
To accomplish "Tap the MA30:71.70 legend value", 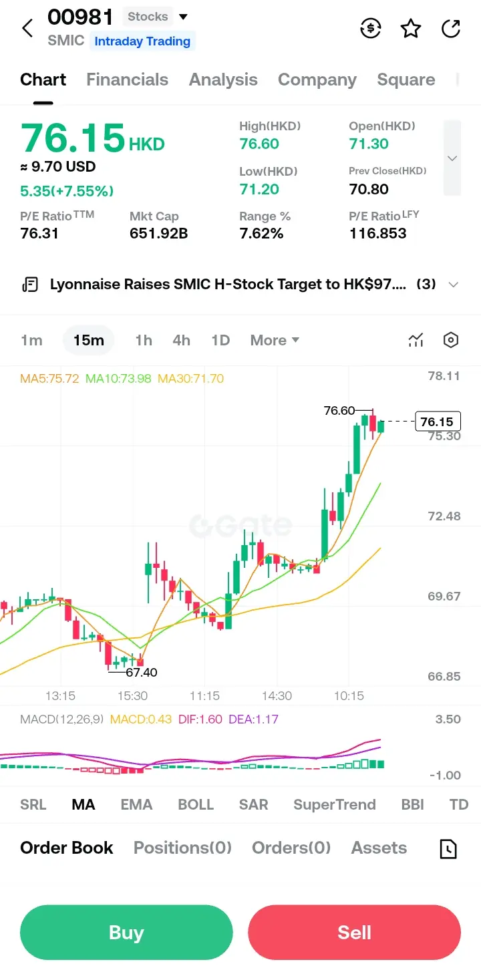I will coord(190,379).
